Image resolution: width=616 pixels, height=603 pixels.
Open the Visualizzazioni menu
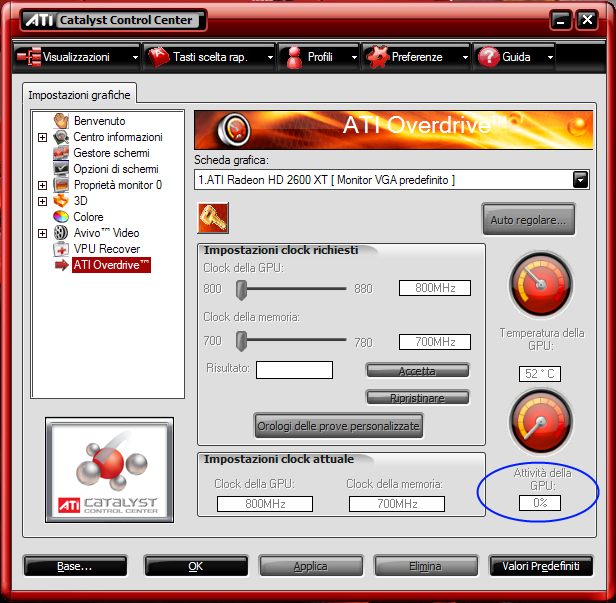[x=77, y=57]
